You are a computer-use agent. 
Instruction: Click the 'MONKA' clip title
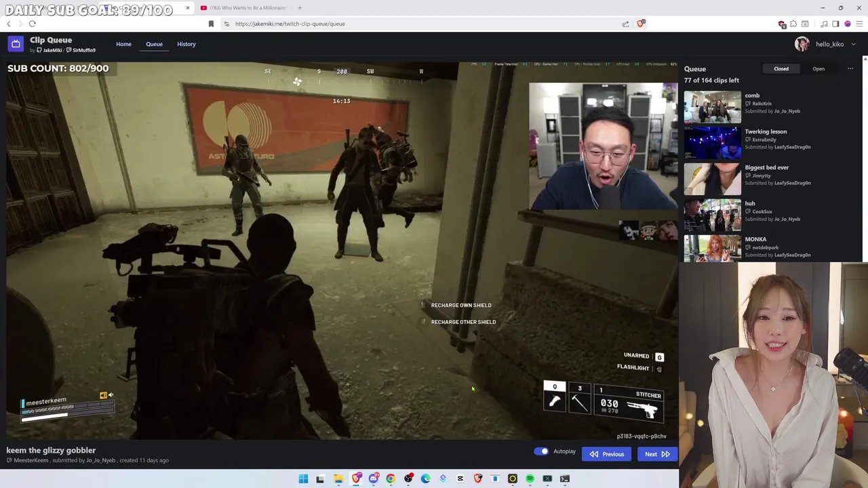pyautogui.click(x=755, y=239)
